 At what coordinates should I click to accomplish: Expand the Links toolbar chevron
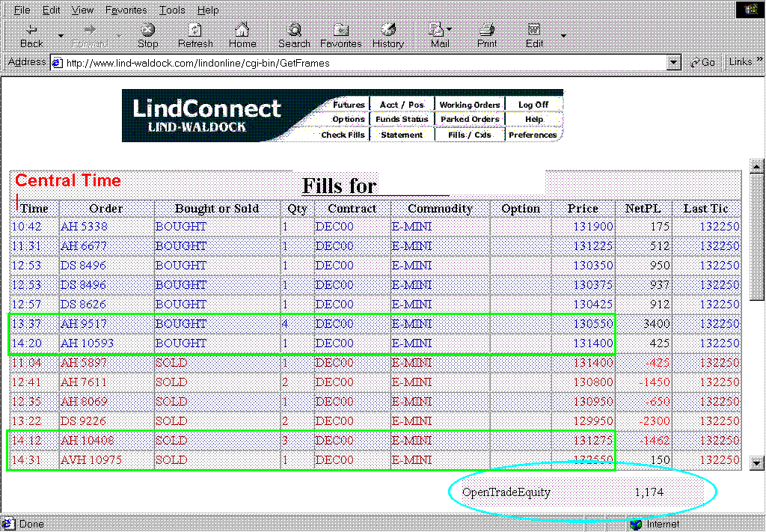[760, 60]
